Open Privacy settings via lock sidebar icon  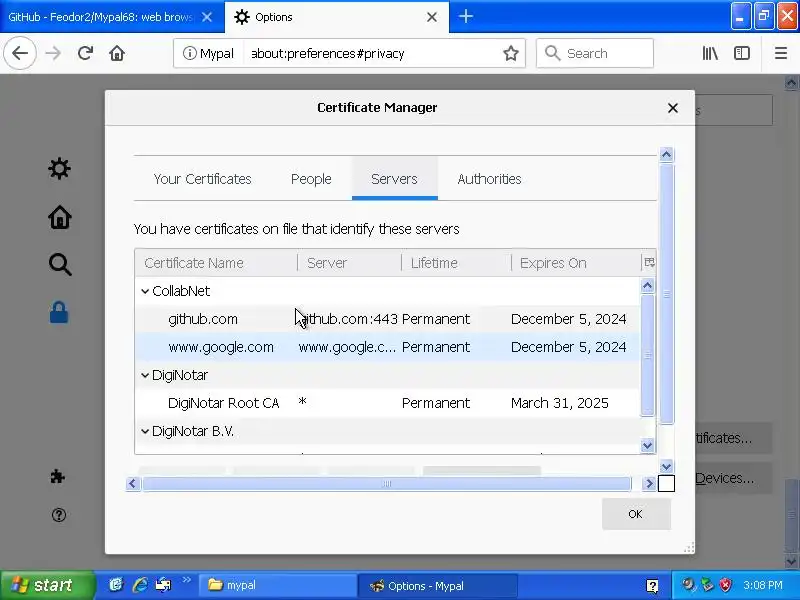(59, 312)
